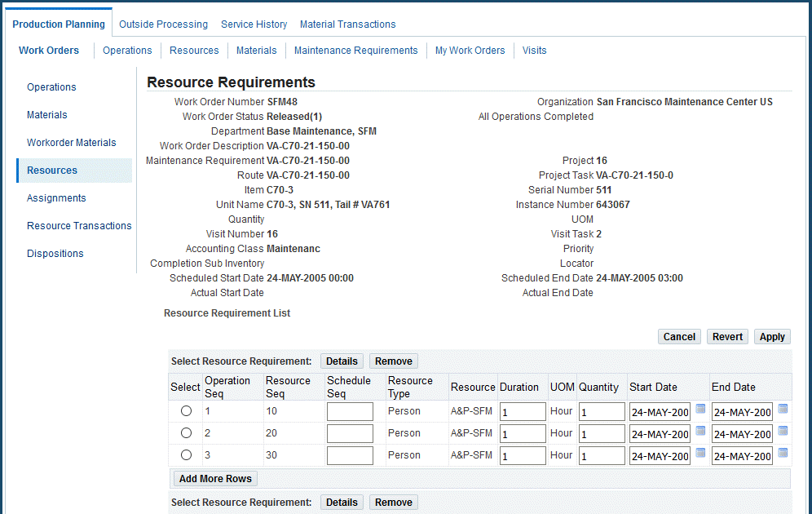Click the Revert button
The height and width of the screenshot is (514, 812).
(x=727, y=337)
